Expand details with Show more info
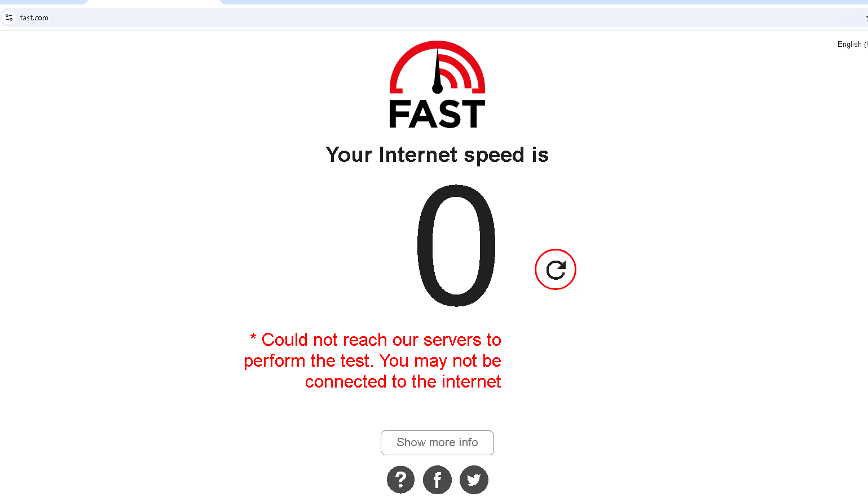 coord(437,443)
